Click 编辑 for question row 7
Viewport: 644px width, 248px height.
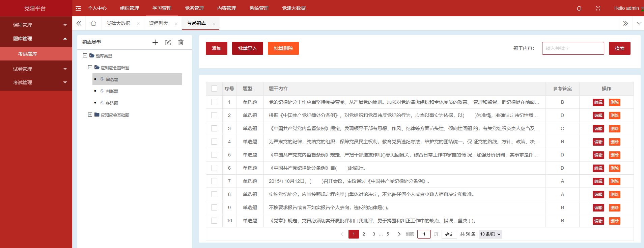[598, 181]
